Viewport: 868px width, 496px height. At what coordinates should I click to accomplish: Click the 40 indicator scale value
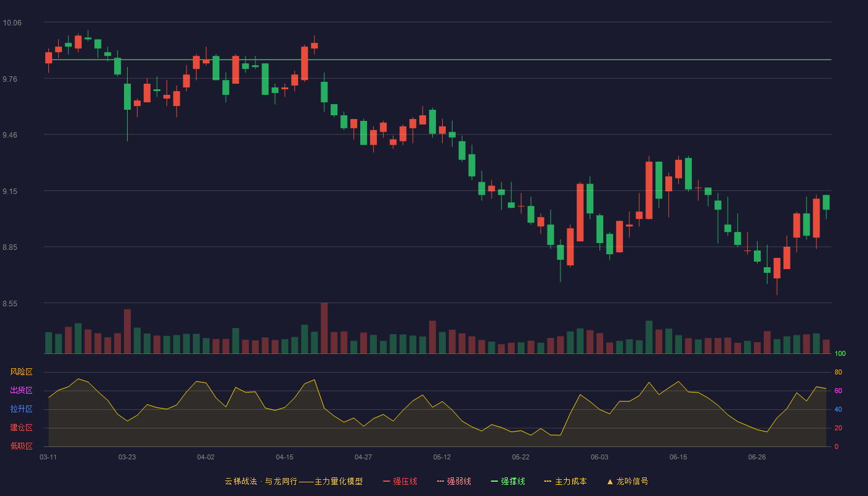tap(838, 409)
